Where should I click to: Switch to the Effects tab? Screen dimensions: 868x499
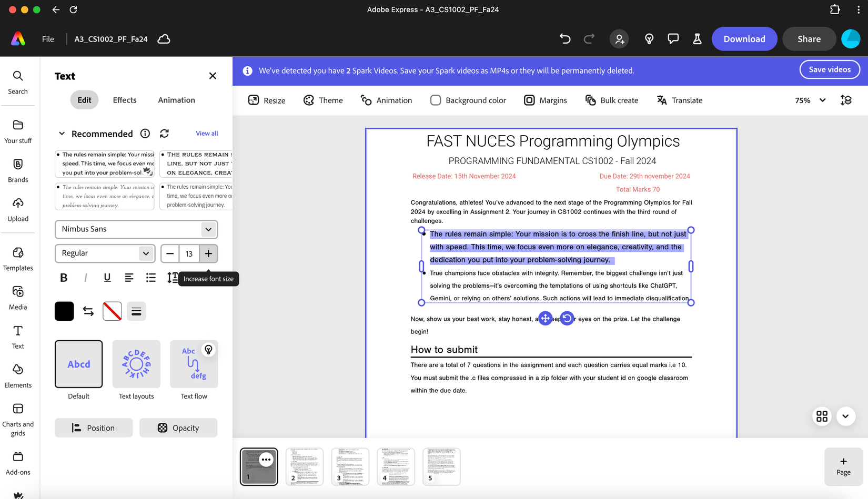click(x=125, y=100)
